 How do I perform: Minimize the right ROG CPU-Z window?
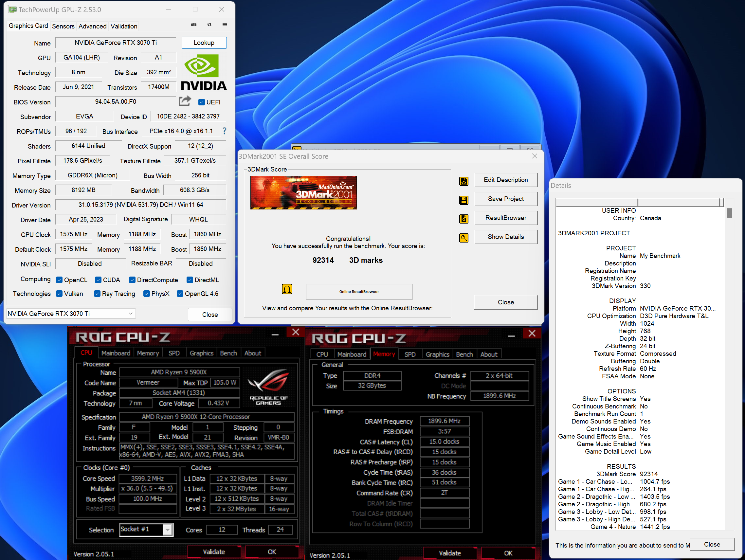[x=511, y=336]
